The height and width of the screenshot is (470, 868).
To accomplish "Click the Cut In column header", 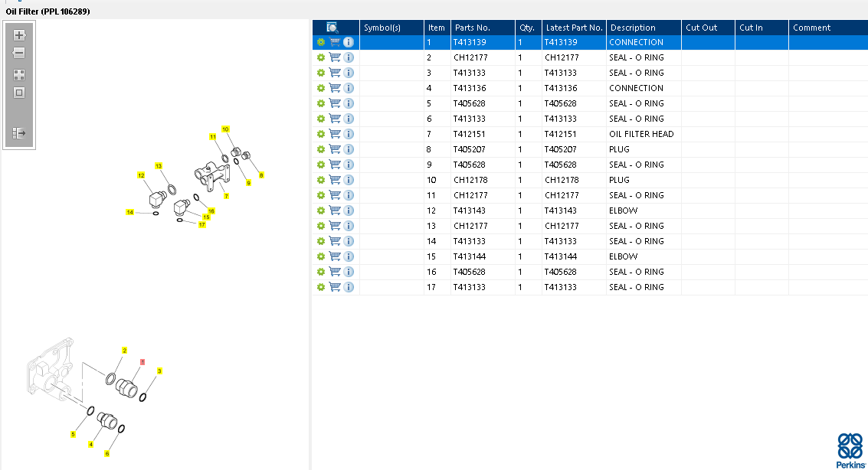I will click(x=762, y=28).
